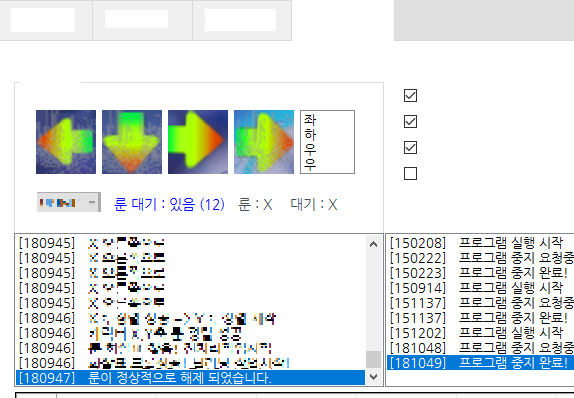Select log row '[180947] 룬이 정상적으로 해제 되었습니다.'
574x398 pixels.
tap(190, 377)
